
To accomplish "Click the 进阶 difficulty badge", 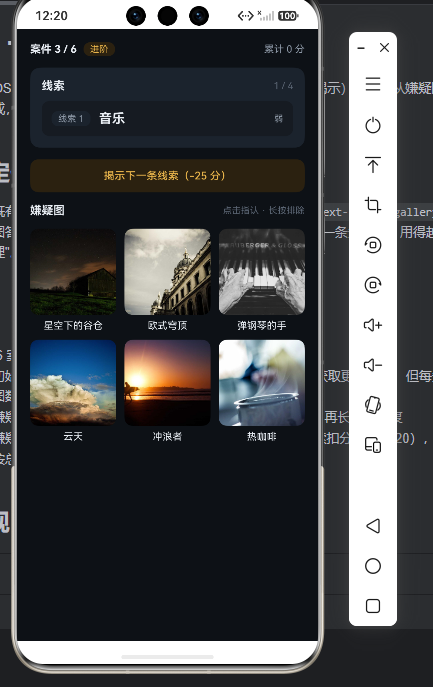I will (x=99, y=49).
